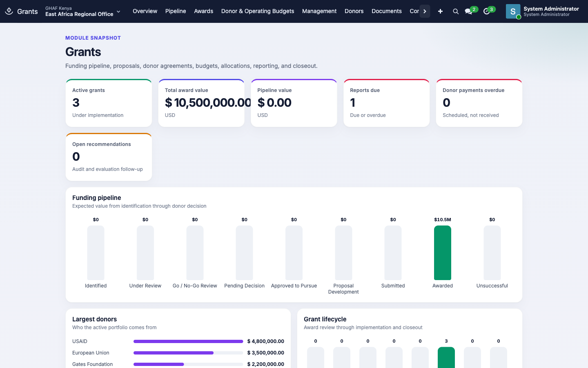Open the Donors menu item
Screen dimensions: 588x368
point(354,11)
